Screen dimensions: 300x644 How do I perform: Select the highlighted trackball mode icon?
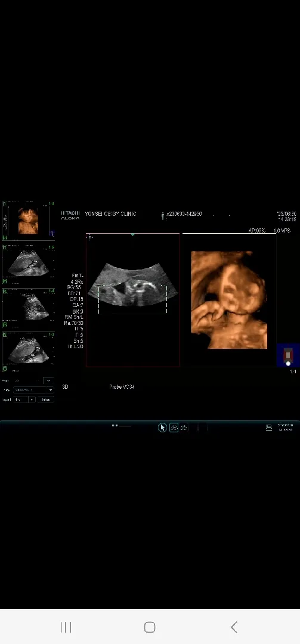click(174, 428)
